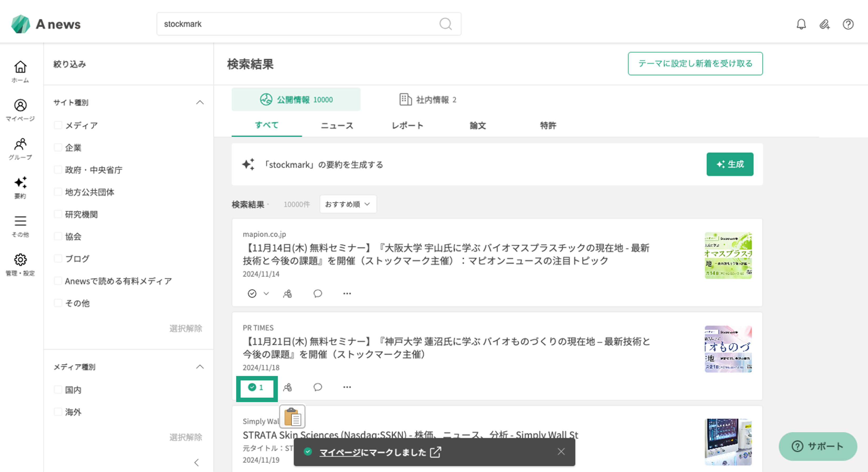868x472 pixels.
Task: Tick the 海外 media type checkbox
Action: point(58,412)
